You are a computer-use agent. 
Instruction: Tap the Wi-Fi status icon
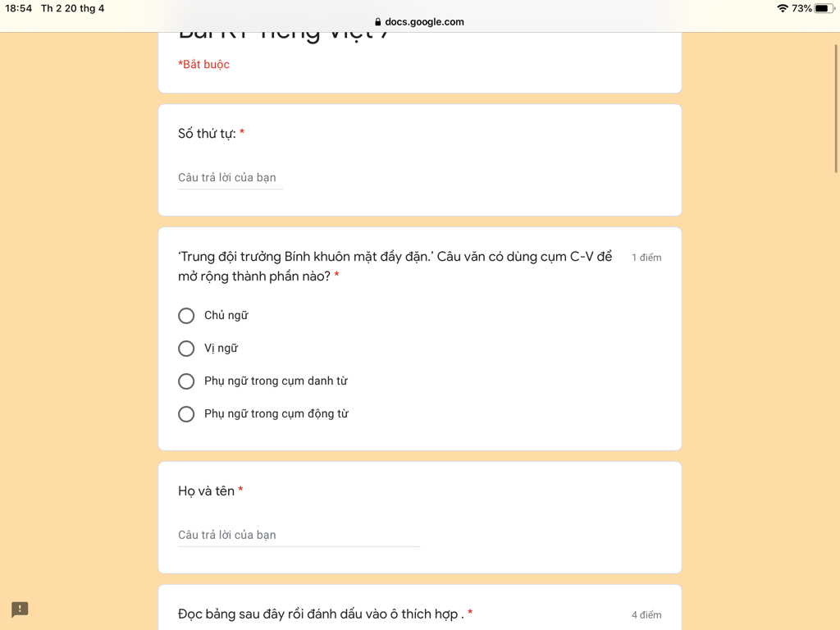[782, 8]
